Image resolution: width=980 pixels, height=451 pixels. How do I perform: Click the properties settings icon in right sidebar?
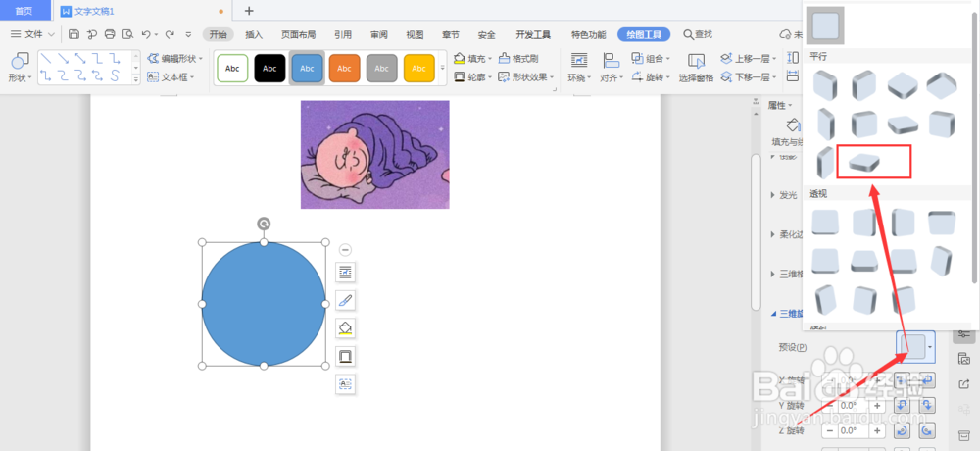[963, 333]
